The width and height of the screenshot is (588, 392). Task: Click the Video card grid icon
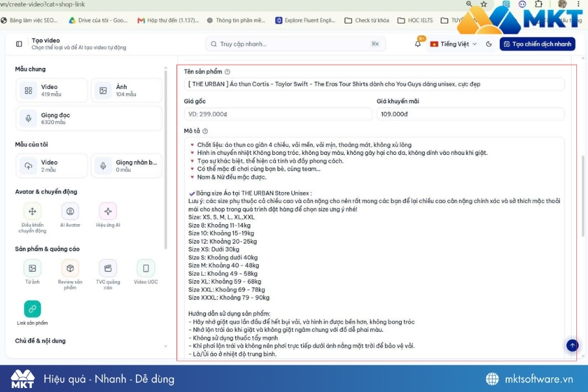pyautogui.click(x=29, y=90)
